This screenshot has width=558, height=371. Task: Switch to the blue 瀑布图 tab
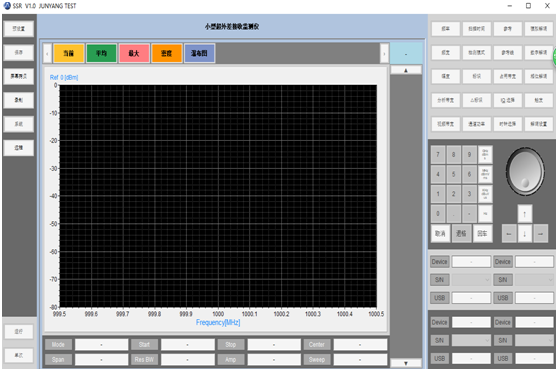(199, 53)
